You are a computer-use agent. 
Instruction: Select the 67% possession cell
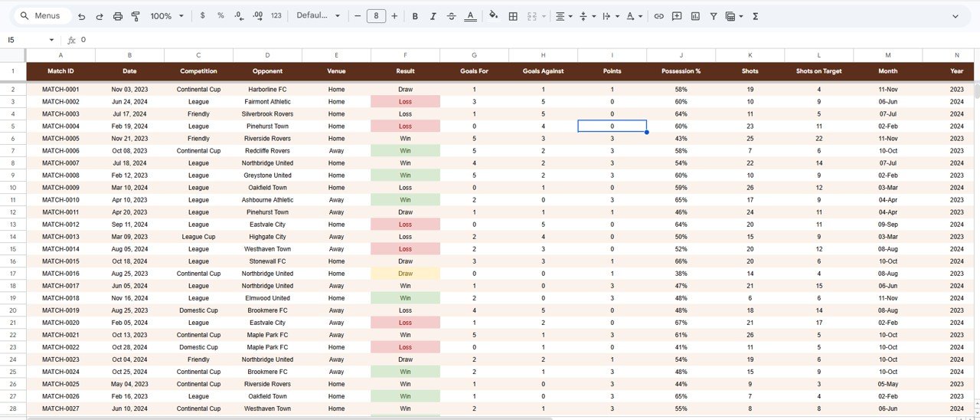681,323
